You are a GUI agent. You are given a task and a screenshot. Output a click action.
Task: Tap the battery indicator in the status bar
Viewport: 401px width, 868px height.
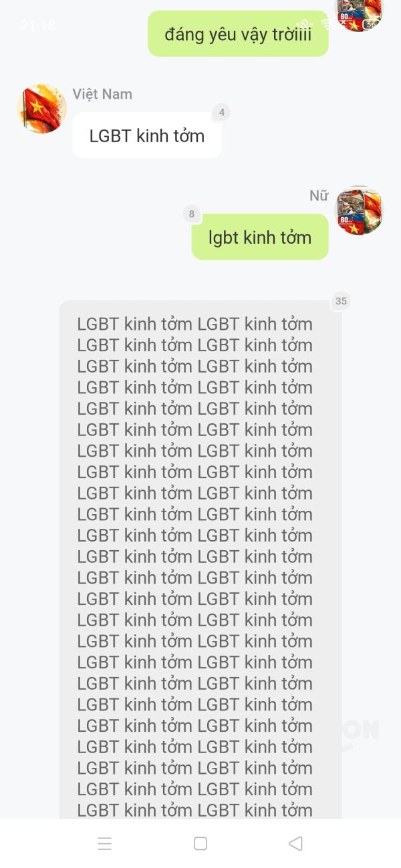tap(372, 25)
